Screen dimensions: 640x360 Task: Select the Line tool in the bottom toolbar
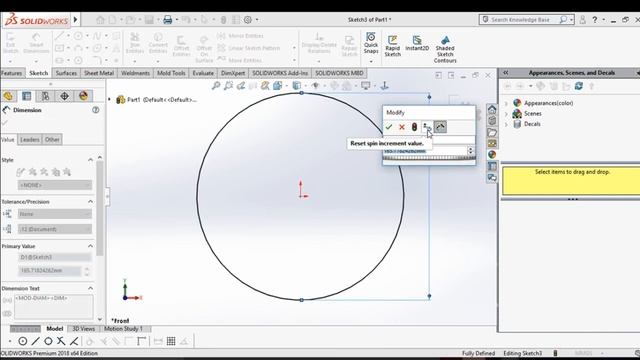coord(36,341)
